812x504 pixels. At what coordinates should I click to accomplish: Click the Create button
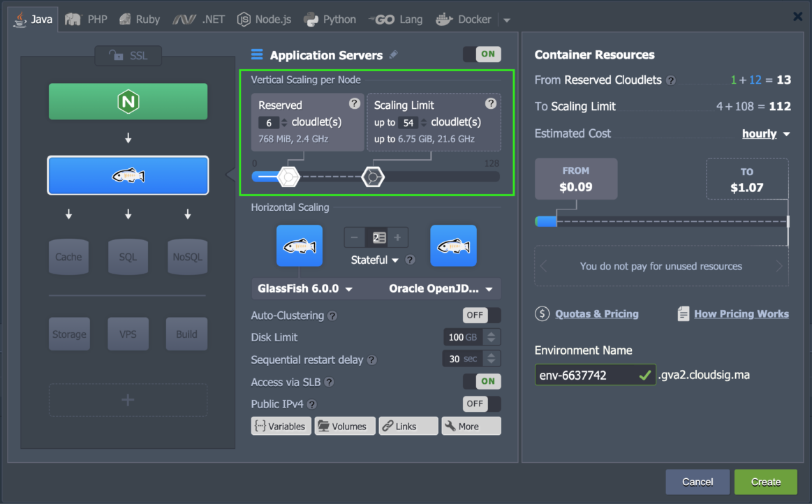(x=765, y=482)
